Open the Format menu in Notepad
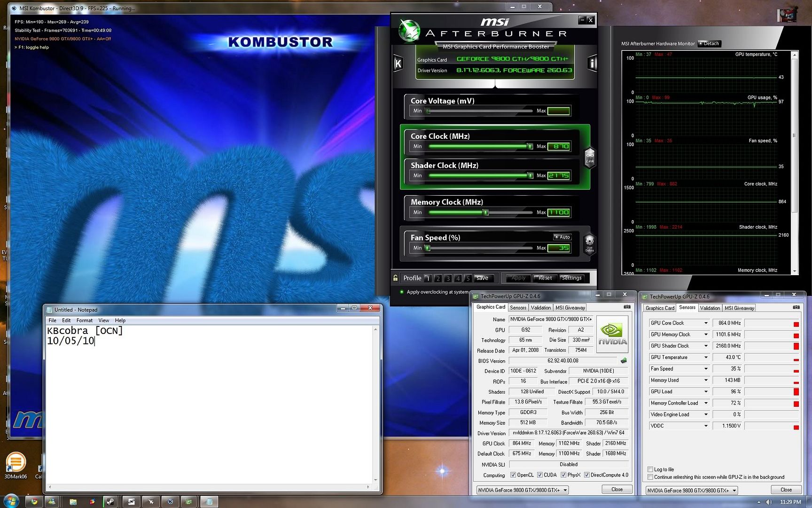This screenshot has height=508, width=812. tap(85, 320)
